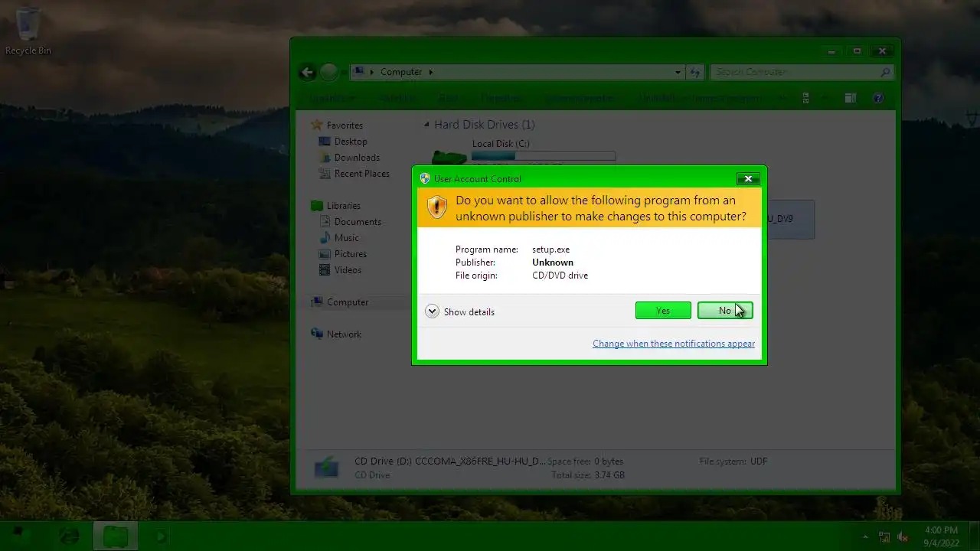Click the Show desktop strip
Screen dimensions: 980x551
975,536
